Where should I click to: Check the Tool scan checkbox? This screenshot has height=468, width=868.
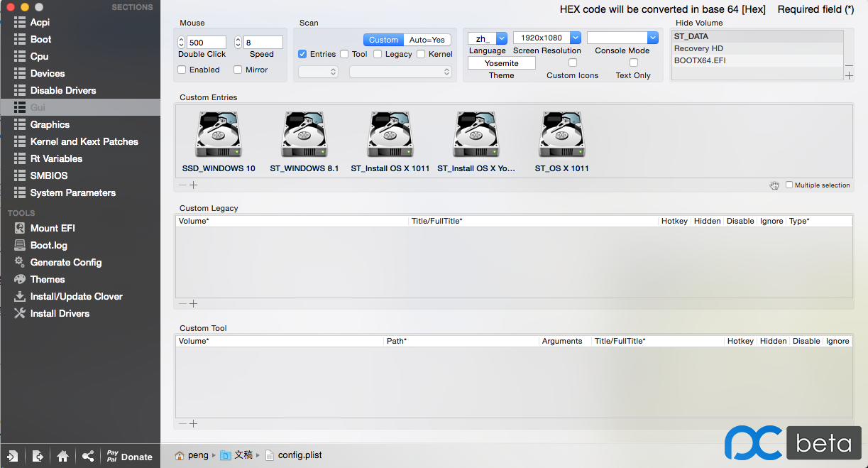pyautogui.click(x=344, y=54)
